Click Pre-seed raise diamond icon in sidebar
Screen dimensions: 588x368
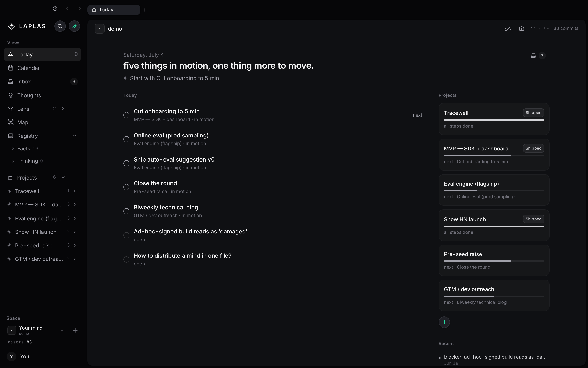coord(9,245)
